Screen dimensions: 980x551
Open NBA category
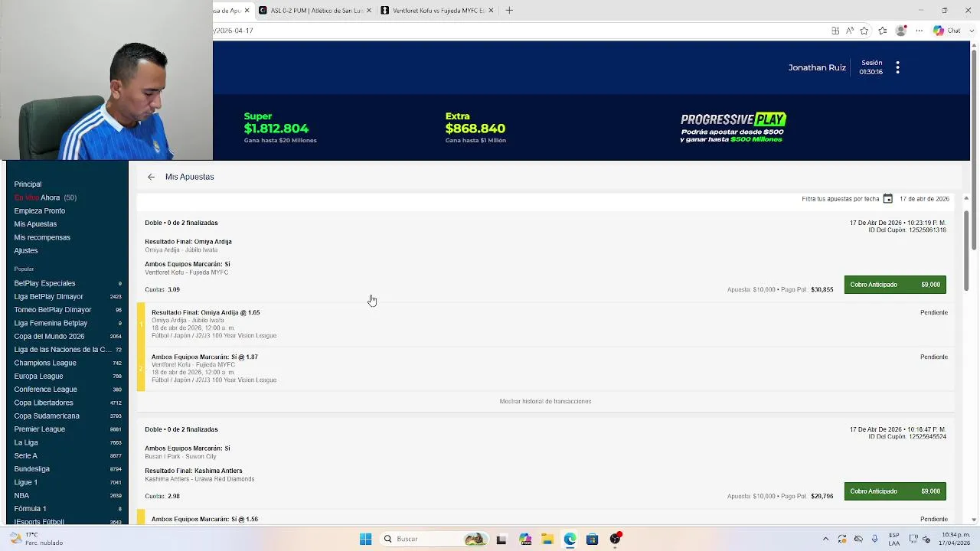(x=67, y=496)
